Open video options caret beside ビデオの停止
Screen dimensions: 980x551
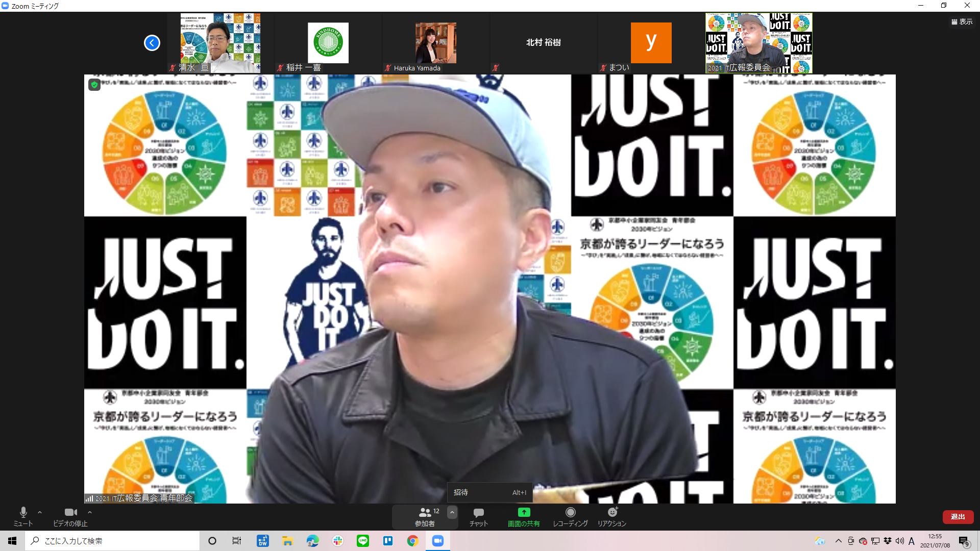[x=90, y=512]
